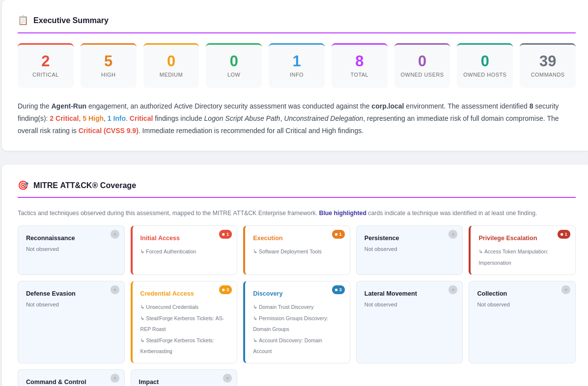Select the Info findings stat card
This screenshot has height=386, width=588.
297,66
